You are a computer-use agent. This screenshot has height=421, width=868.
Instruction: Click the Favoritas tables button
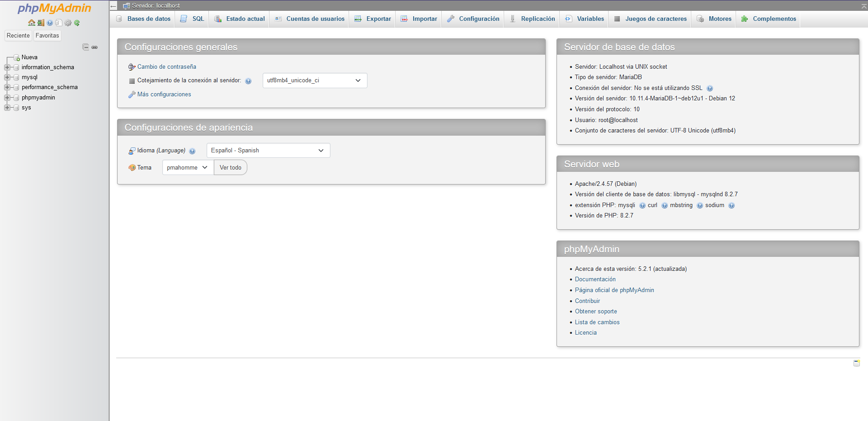pos(47,36)
